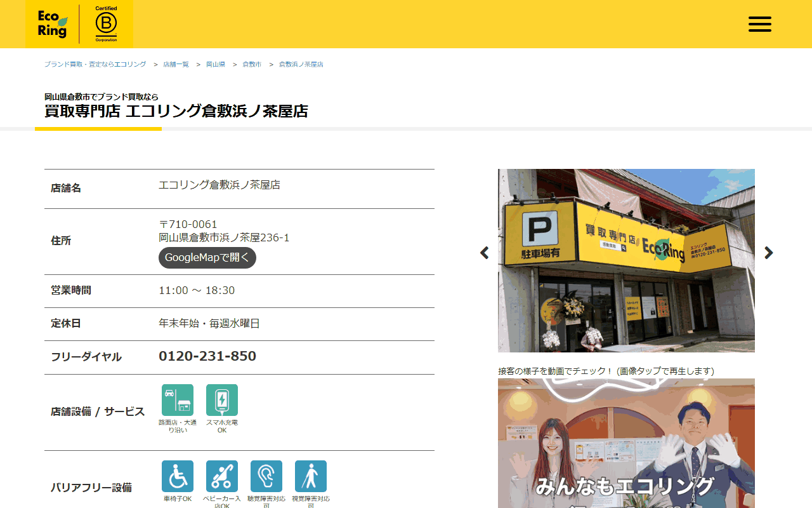Click the 営業時間 row label
The image size is (812, 508).
(x=71, y=290)
